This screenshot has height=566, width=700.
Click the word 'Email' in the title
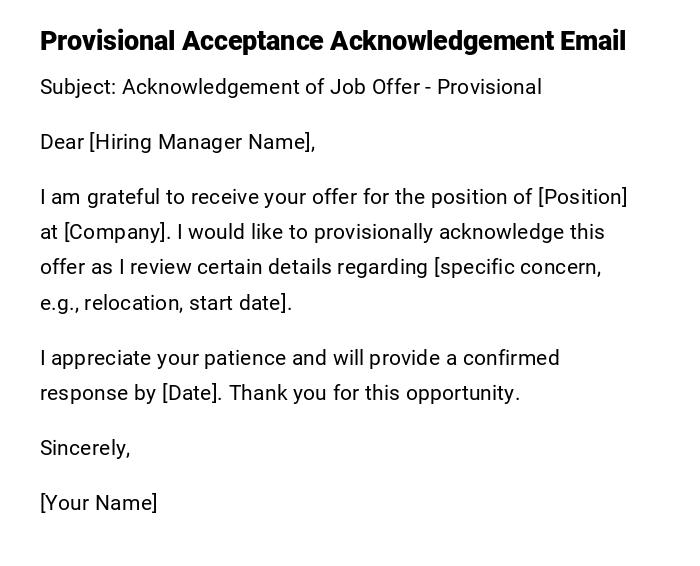click(592, 41)
